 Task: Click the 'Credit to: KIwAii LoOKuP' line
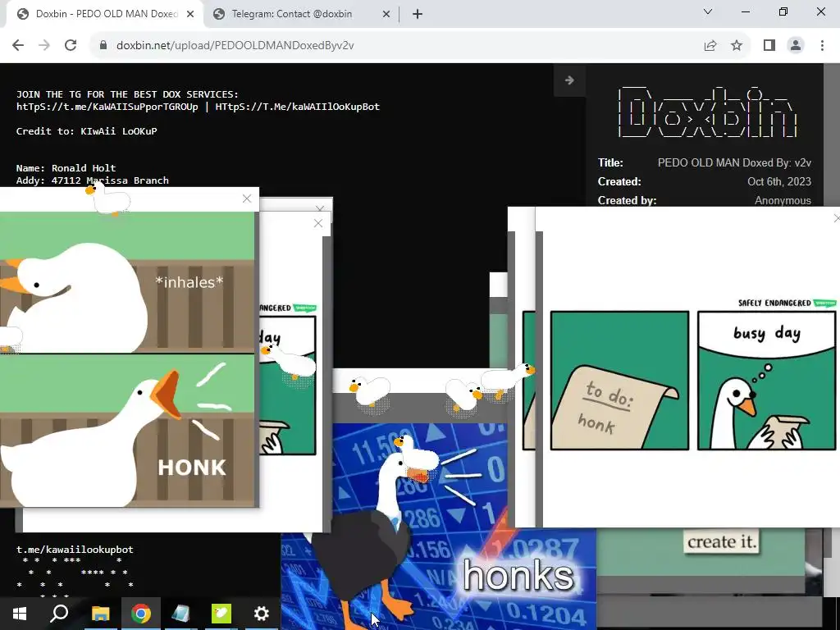86,131
